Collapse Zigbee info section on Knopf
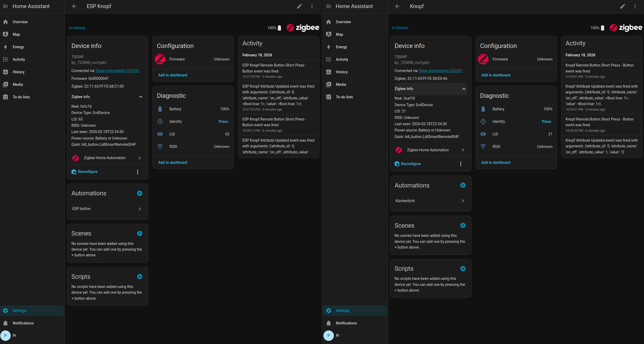This screenshot has height=344, width=644. click(464, 89)
